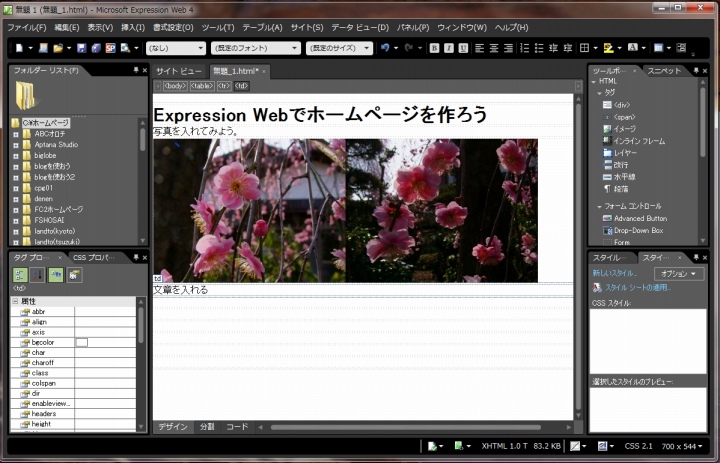The width and height of the screenshot is (720, 463).
Task: Click the bgcolor color swatch
Action: click(82, 342)
